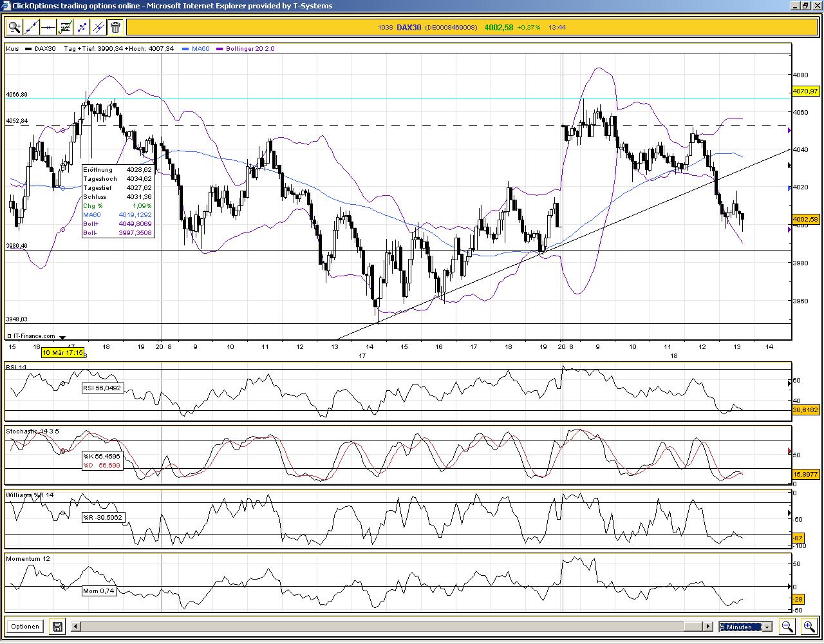Click the Mom 0,74 tooltip value
824x644 pixels.
click(98, 591)
